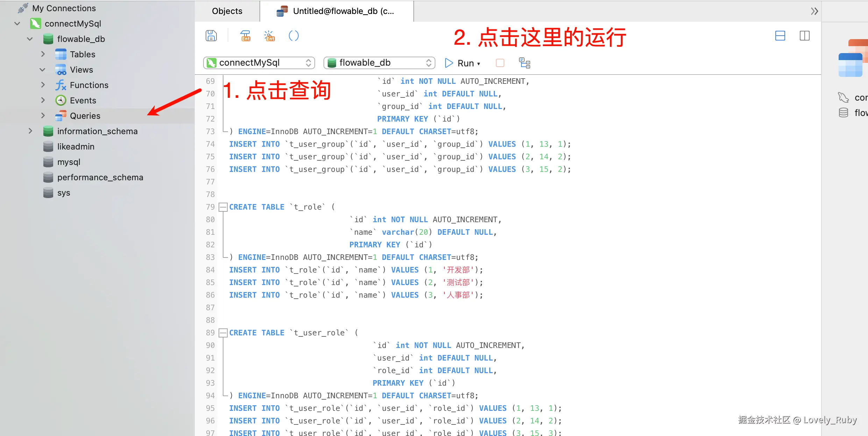
Task: Select the connectMySql connection icon in sidebar
Action: click(36, 23)
